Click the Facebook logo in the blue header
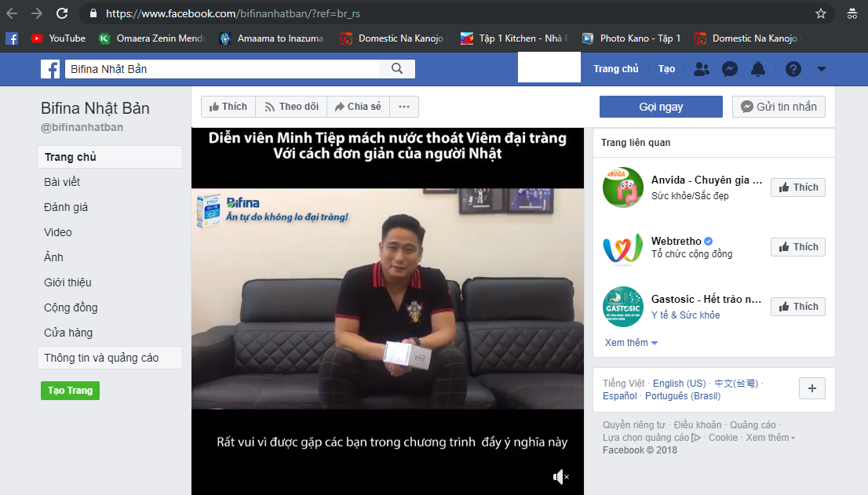The image size is (868, 495). point(50,69)
